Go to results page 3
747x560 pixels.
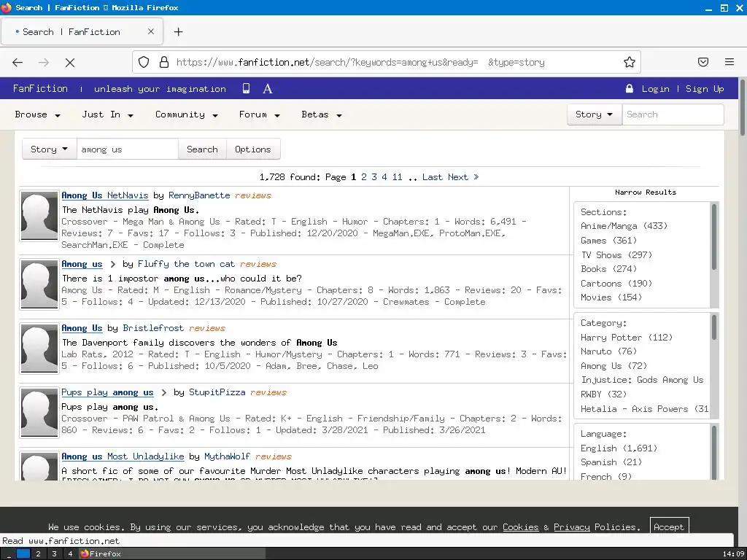coord(374,177)
